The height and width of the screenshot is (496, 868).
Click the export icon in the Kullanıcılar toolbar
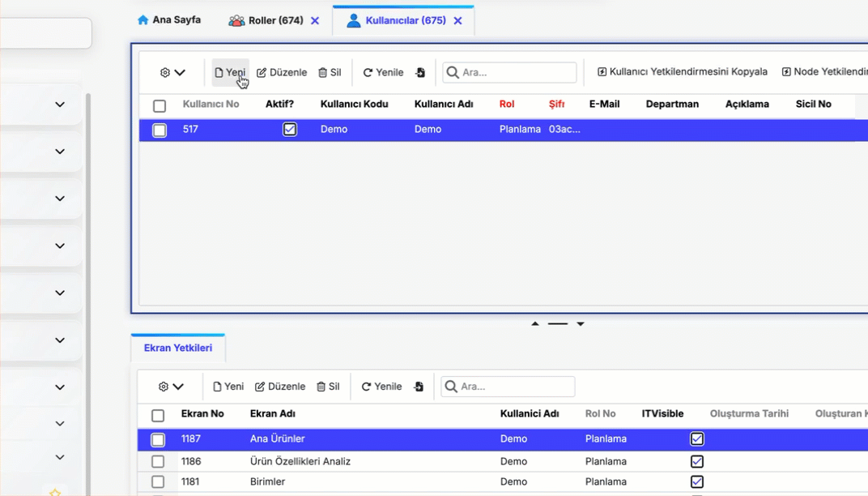[x=420, y=73]
